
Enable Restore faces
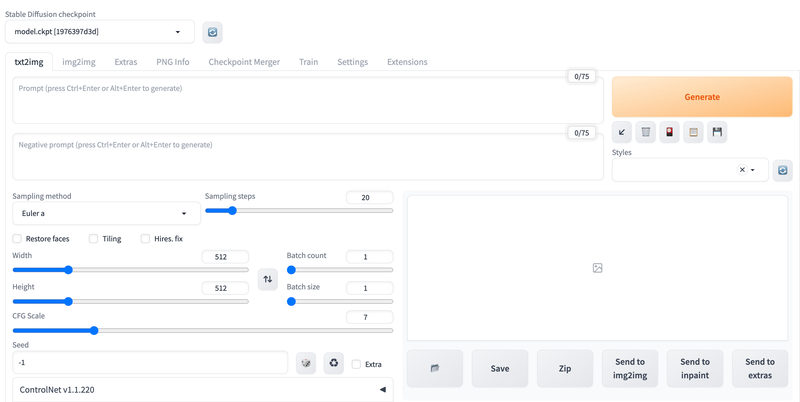[17, 239]
